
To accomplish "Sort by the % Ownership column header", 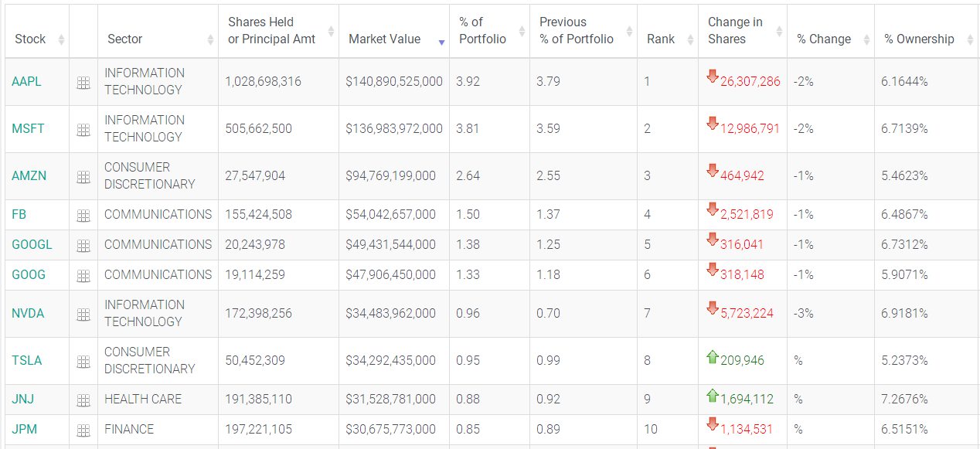I will tap(919, 39).
